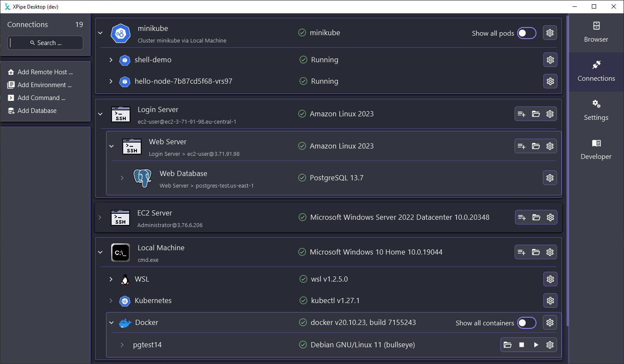Open settings gear for pgtest14
The height and width of the screenshot is (364, 624).
550,345
